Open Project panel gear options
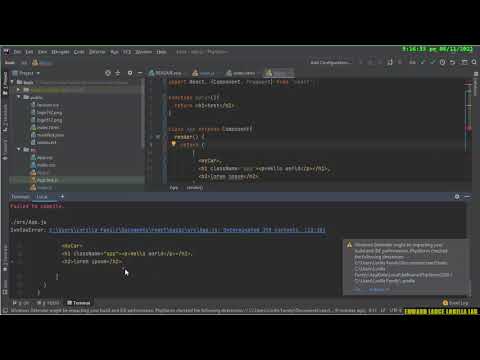The width and height of the screenshot is (480, 360). coord(130,73)
